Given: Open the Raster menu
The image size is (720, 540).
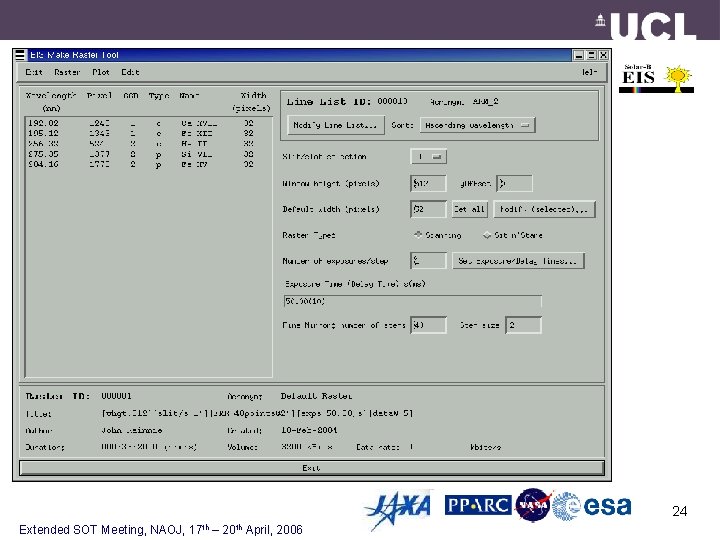Looking at the screenshot, I should [67, 72].
